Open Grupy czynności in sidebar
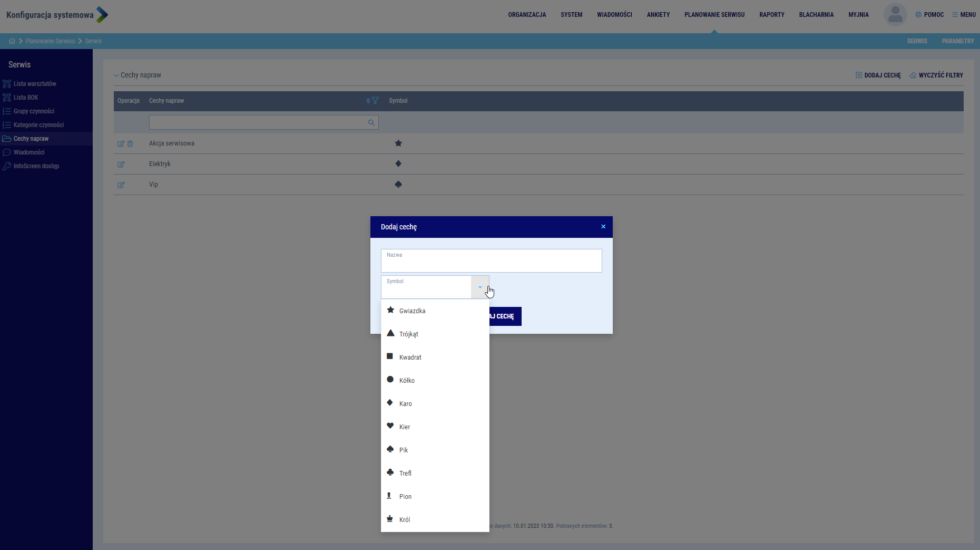Screen dimensions: 980x550 [34, 111]
